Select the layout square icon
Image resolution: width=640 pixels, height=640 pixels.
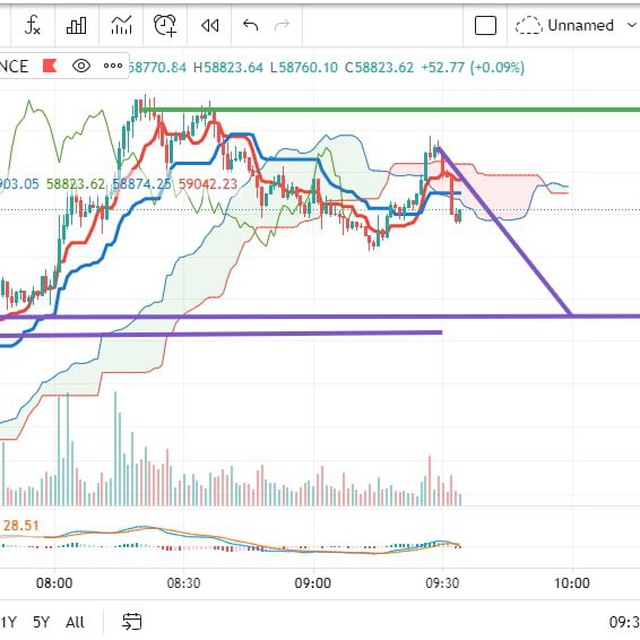pos(486,25)
